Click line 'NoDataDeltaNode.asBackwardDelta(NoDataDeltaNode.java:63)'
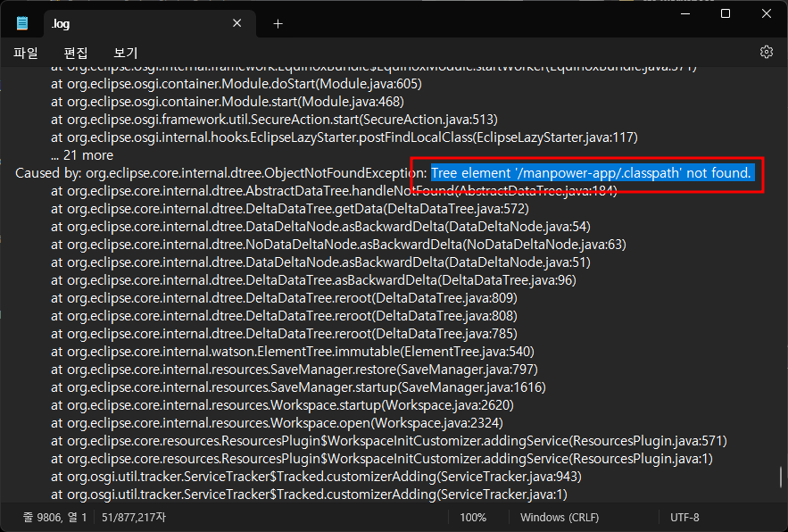The image size is (788, 532). (x=338, y=245)
